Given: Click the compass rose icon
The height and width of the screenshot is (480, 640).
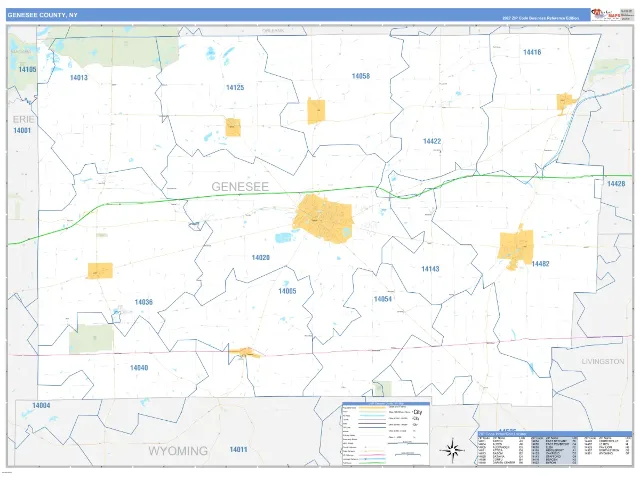Looking at the screenshot, I should [452, 451].
